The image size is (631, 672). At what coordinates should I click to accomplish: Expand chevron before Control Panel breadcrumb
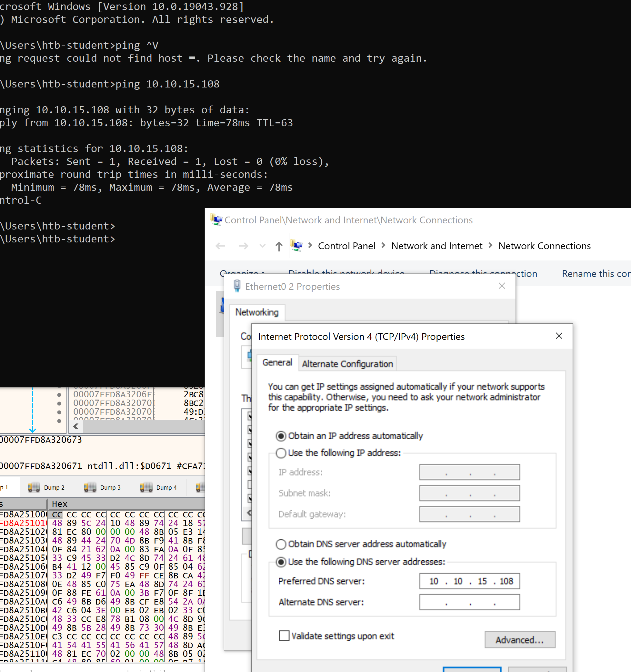tap(310, 245)
